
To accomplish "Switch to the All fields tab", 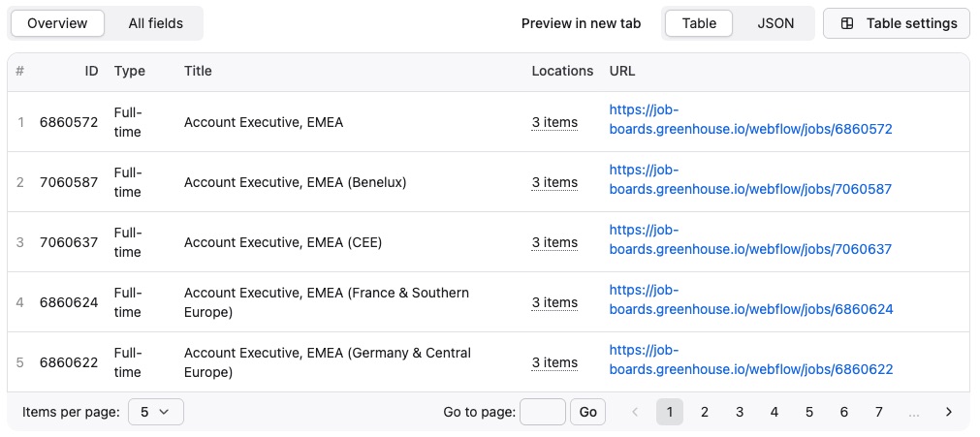I will pos(155,23).
